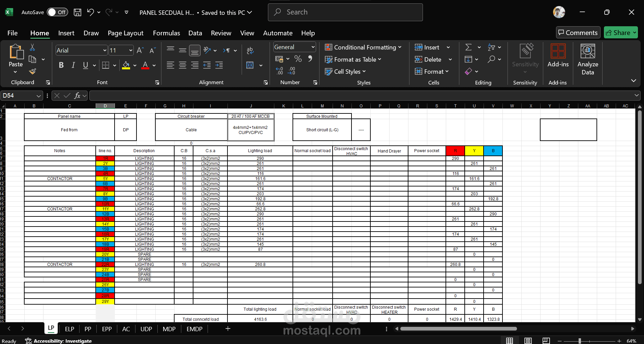Click the Undo arrow icon

pyautogui.click(x=90, y=12)
